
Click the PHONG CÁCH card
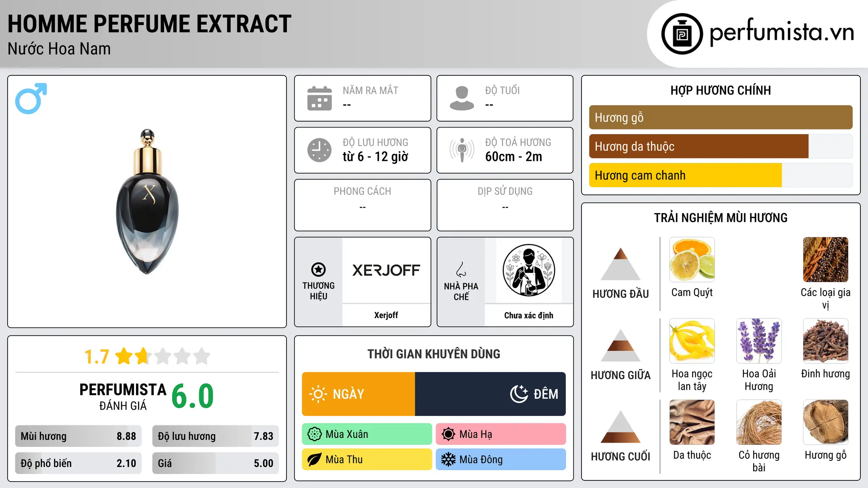(362, 205)
